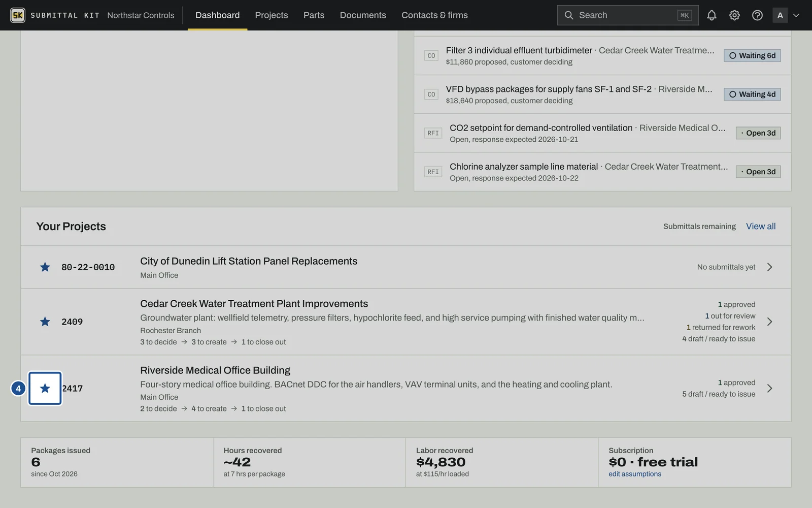Open the Documents tab
The height and width of the screenshot is (508, 812).
[x=363, y=15]
